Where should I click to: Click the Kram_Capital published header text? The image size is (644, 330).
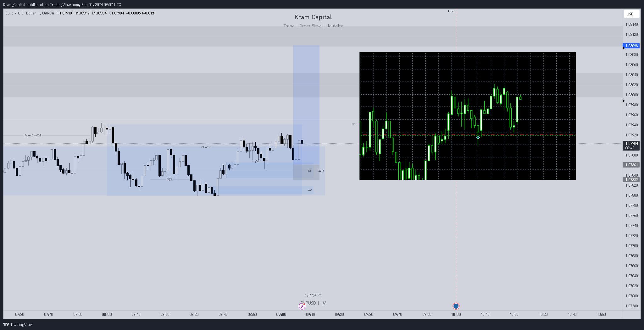tap(62, 5)
